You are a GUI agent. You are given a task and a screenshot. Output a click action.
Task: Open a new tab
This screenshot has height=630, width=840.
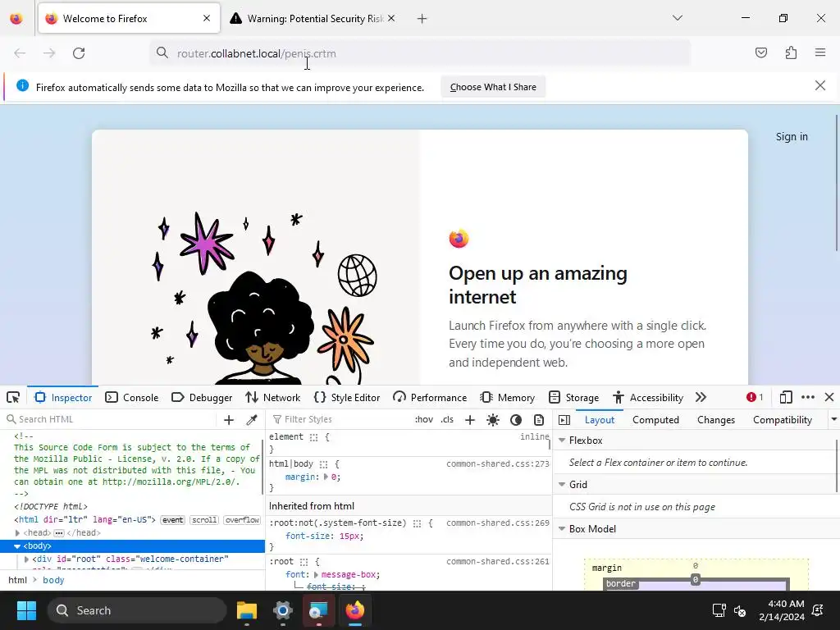[422, 19]
